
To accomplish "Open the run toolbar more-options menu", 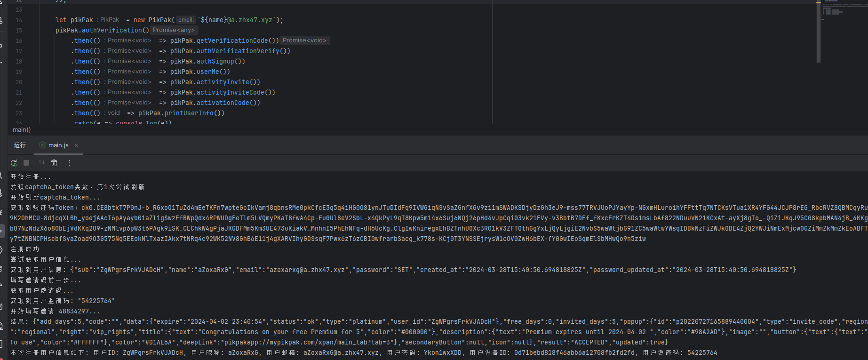I will coord(70,163).
